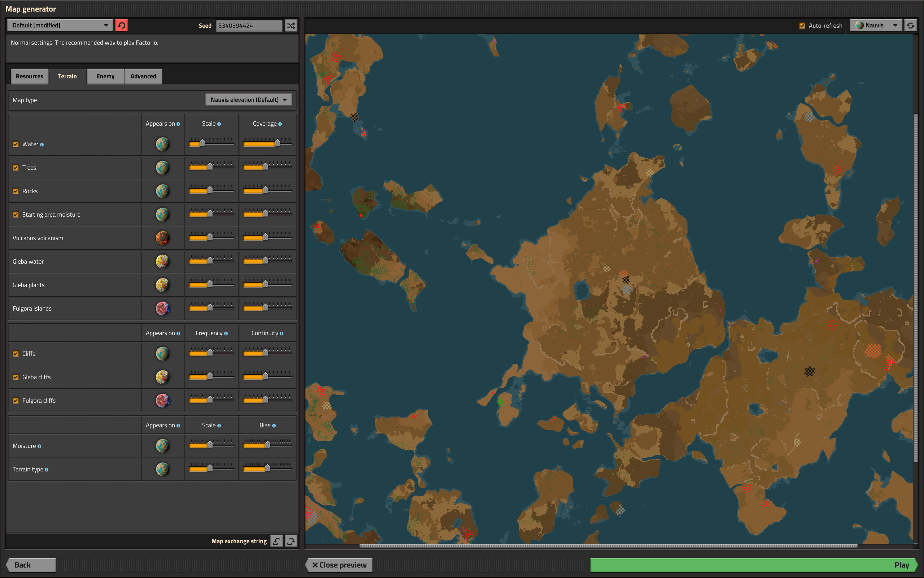Viewport: 924px width, 578px height.
Task: Click the info icon beside Frequency header
Action: pyautogui.click(x=226, y=333)
